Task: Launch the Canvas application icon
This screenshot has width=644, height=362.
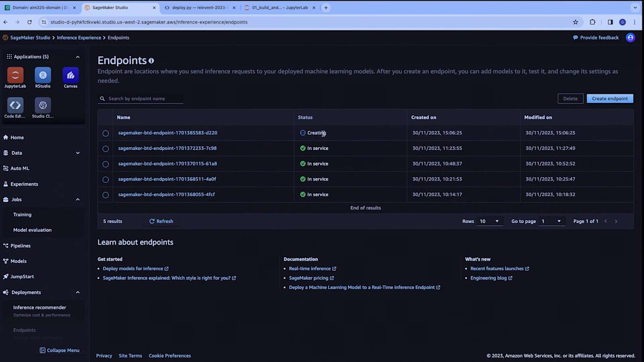Action: pos(70,75)
